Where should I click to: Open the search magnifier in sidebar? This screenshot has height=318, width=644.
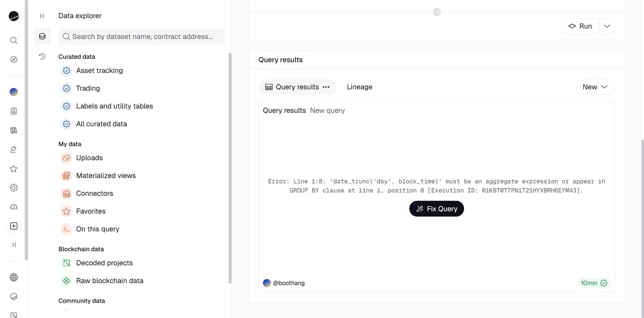point(14,40)
